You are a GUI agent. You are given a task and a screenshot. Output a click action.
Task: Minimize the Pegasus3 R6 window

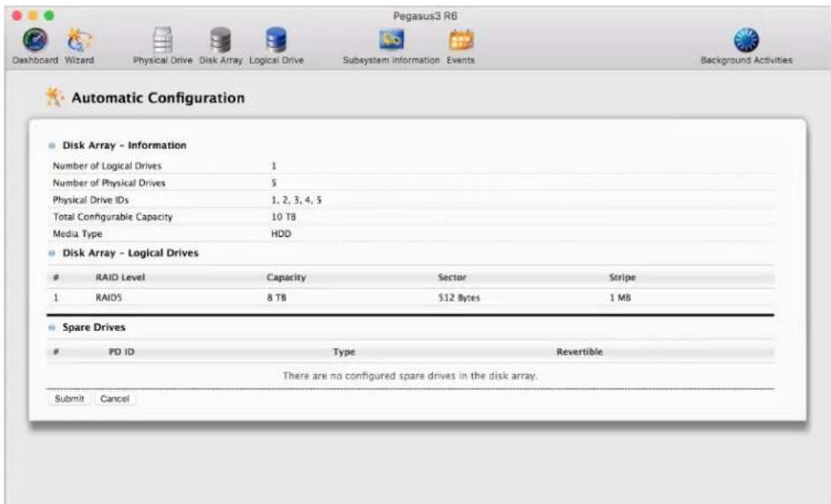tap(33, 16)
